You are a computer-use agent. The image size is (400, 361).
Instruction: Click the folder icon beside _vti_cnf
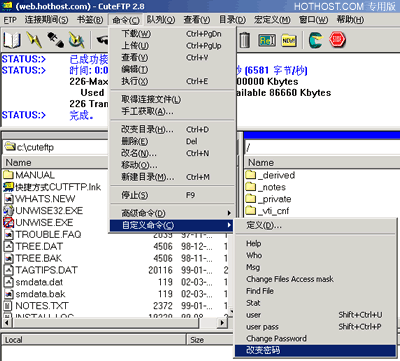click(251, 211)
